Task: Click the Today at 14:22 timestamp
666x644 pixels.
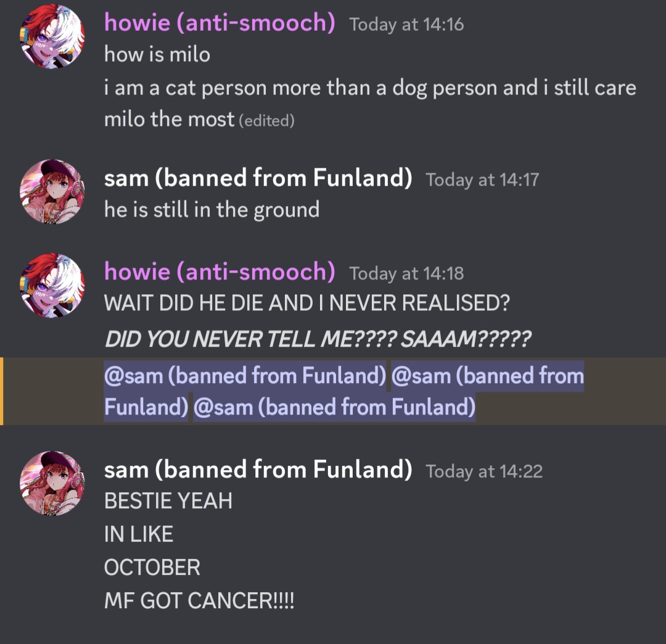Action: [484, 471]
